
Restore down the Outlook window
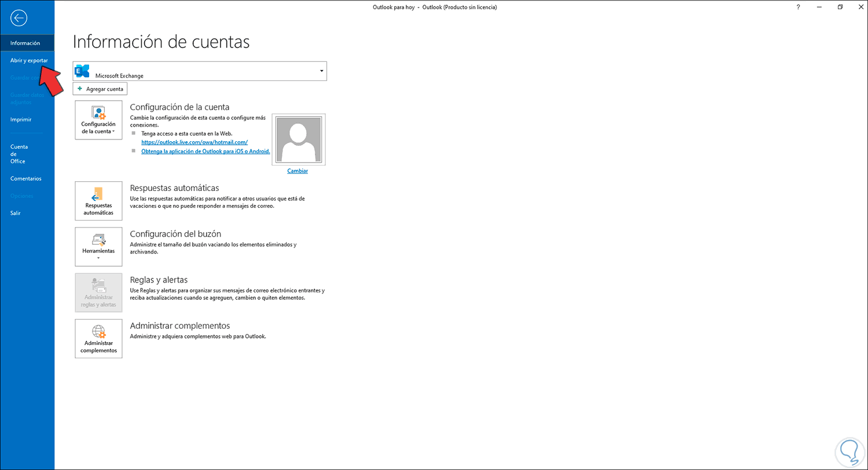tap(840, 7)
